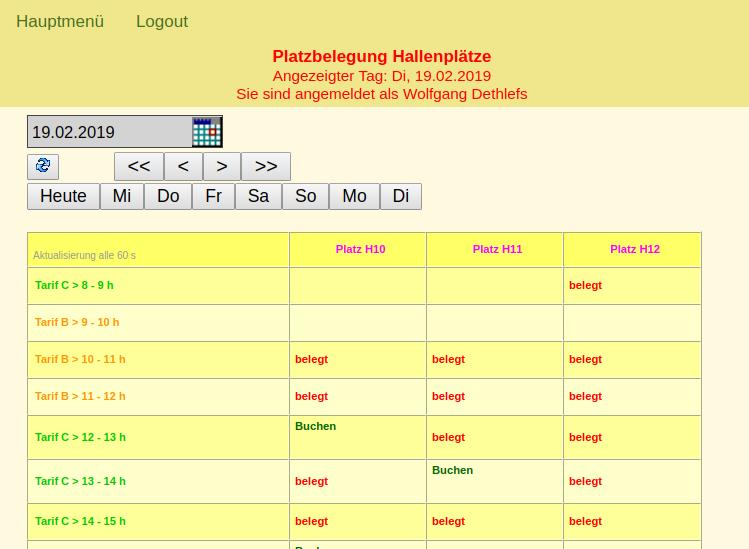The width and height of the screenshot is (749, 549).
Task: Click the blue refresh icon button
Action: 43,166
